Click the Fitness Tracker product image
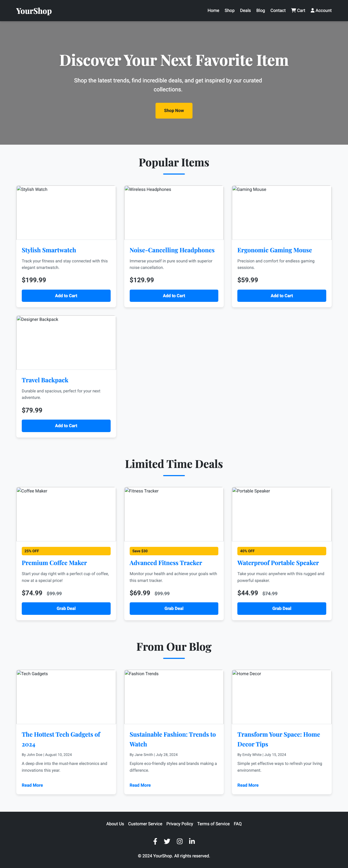The width and height of the screenshot is (348, 868). 174,514
